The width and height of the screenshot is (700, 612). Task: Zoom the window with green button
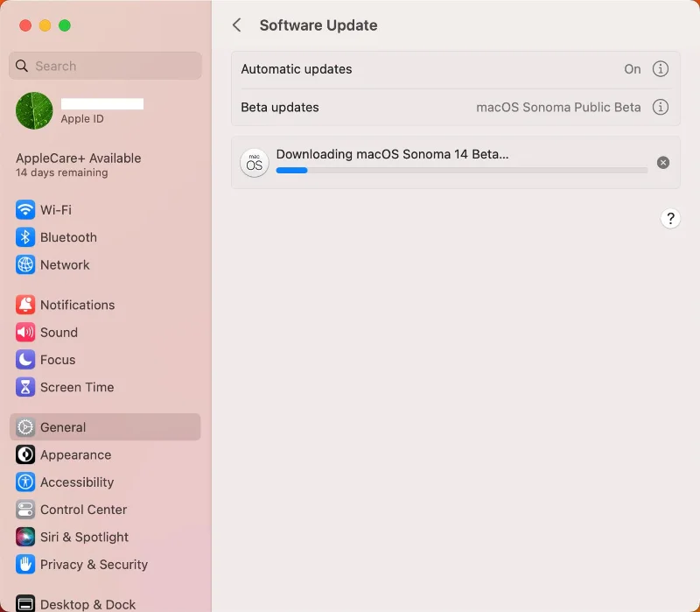click(64, 25)
